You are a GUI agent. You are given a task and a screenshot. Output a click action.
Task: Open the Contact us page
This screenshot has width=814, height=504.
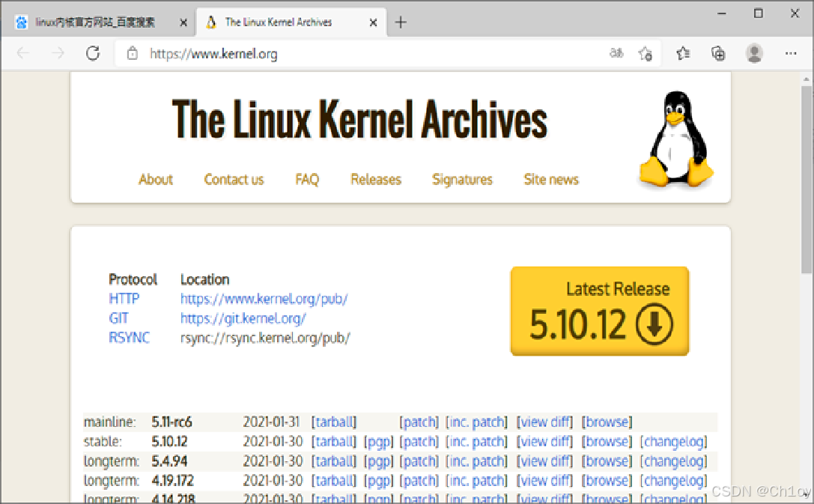(234, 180)
